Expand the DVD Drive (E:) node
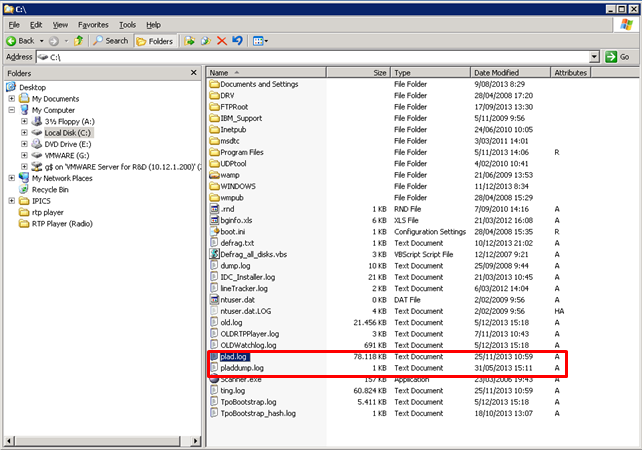 point(24,144)
